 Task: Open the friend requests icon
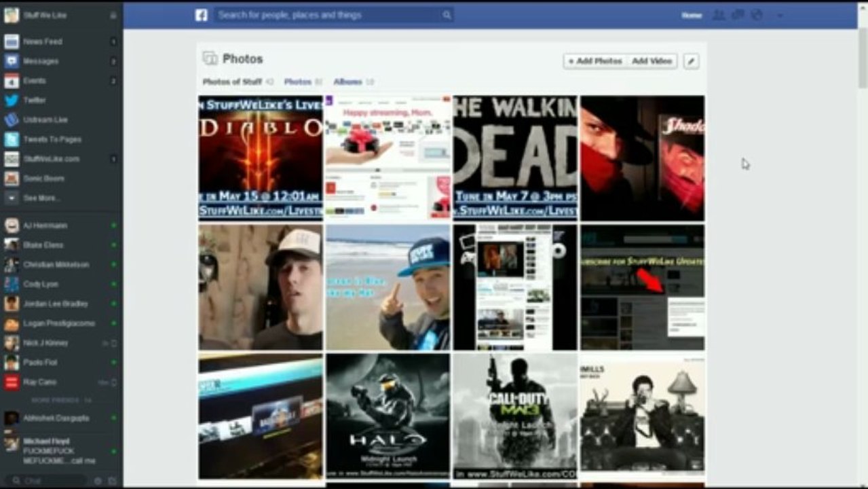pos(718,15)
